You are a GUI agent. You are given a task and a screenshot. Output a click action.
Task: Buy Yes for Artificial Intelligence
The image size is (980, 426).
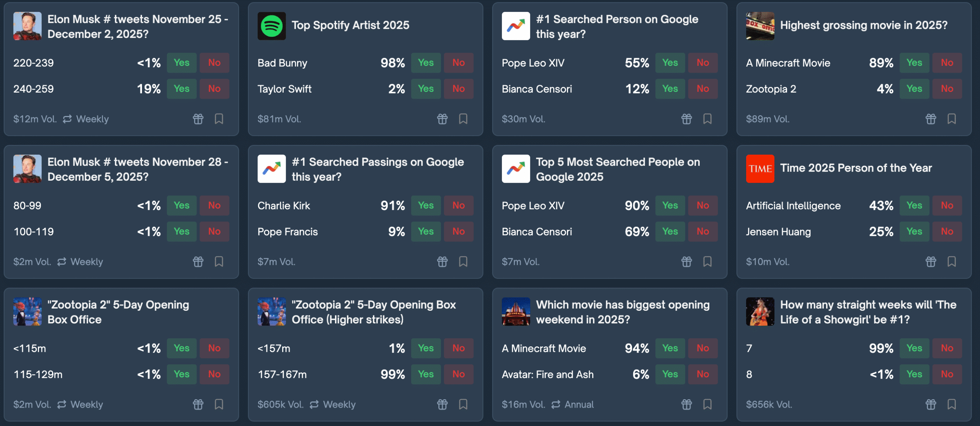pos(914,206)
